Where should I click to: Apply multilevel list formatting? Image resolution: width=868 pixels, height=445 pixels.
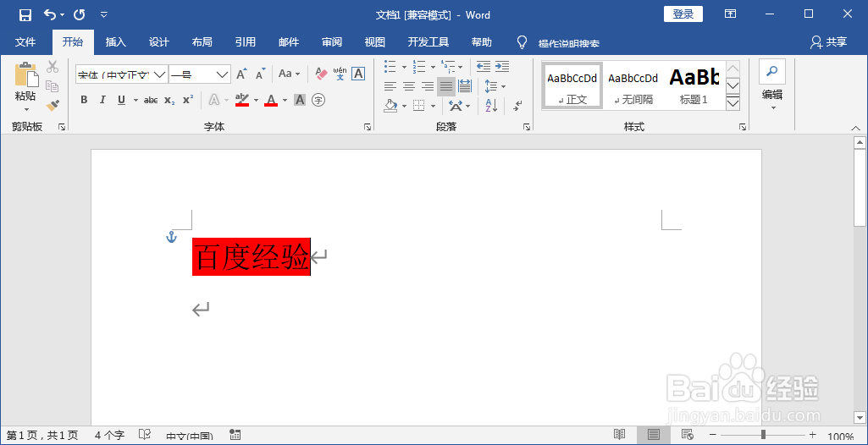pos(448,67)
